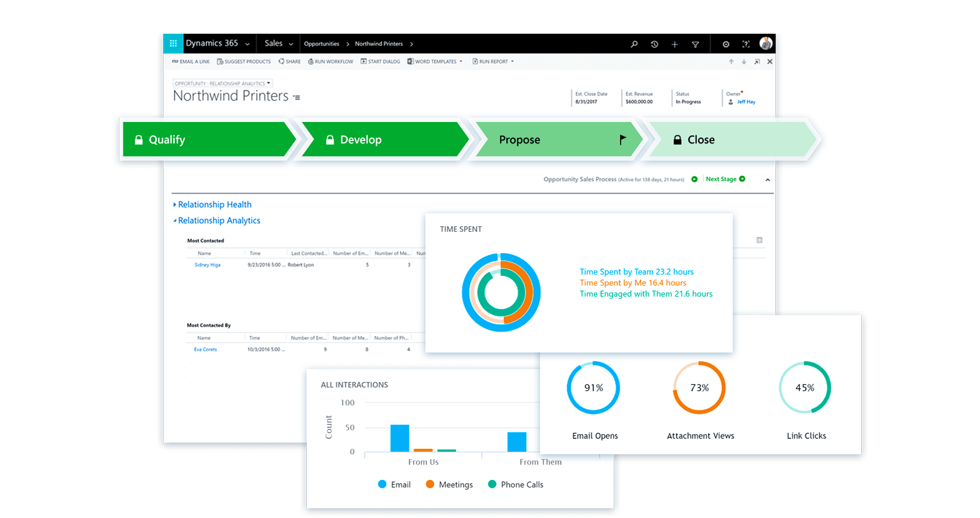Open the app launcher waffle icon

[173, 44]
